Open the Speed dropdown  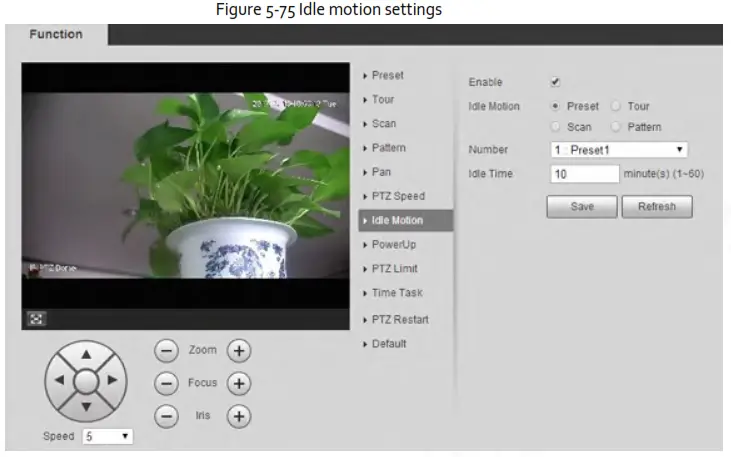108,436
